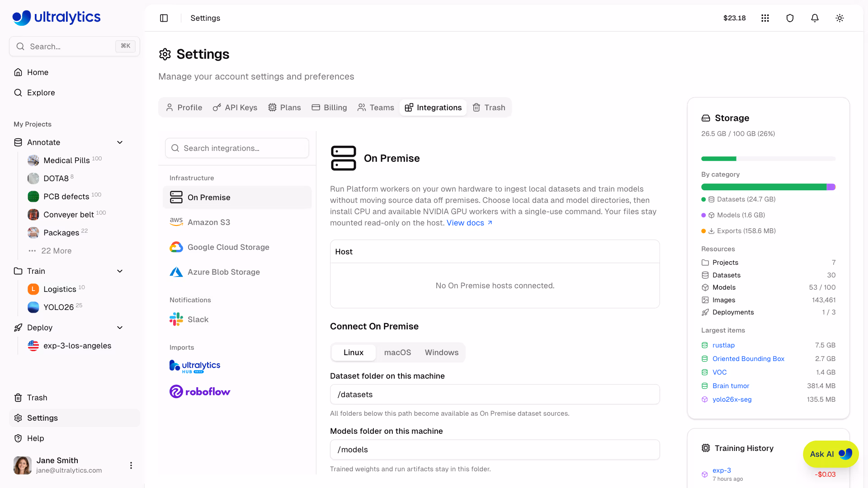Open Brain tumor dataset link
The width and height of the screenshot is (868, 488).
pos(731,386)
